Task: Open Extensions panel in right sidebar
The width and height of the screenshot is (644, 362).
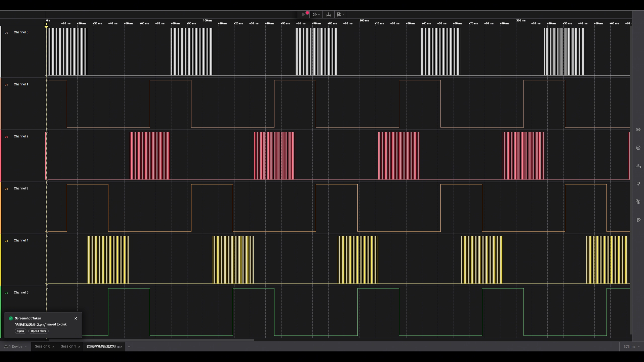Action: (638, 202)
